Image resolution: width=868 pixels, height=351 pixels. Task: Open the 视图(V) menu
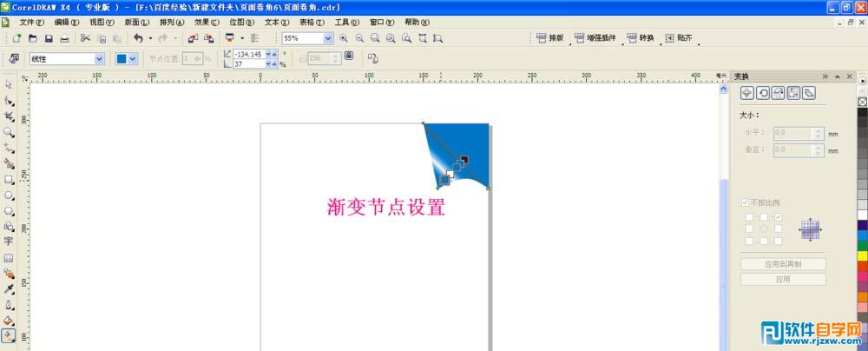click(102, 23)
